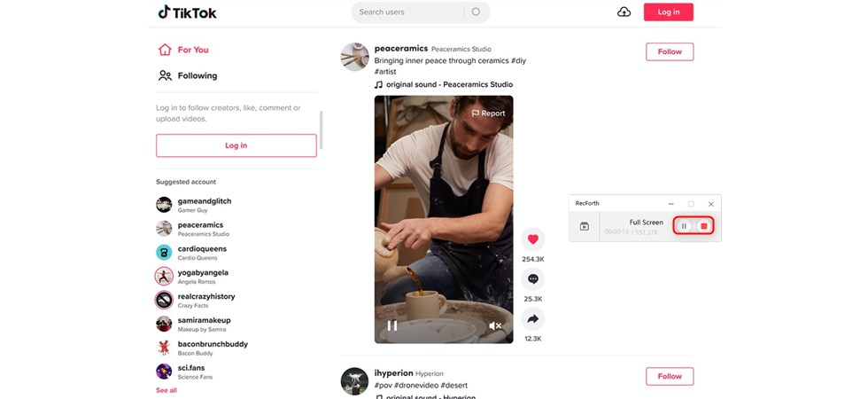Open RecForth recordings list icon

click(x=584, y=226)
